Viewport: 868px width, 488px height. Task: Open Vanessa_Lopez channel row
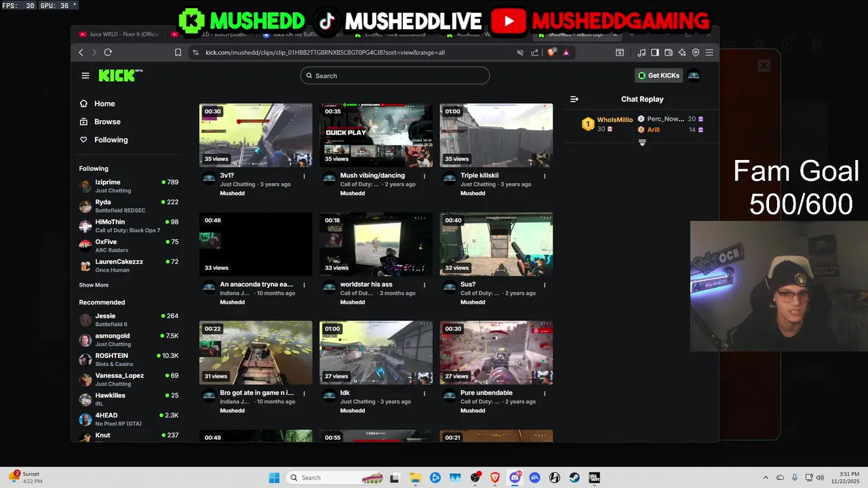[129, 379]
